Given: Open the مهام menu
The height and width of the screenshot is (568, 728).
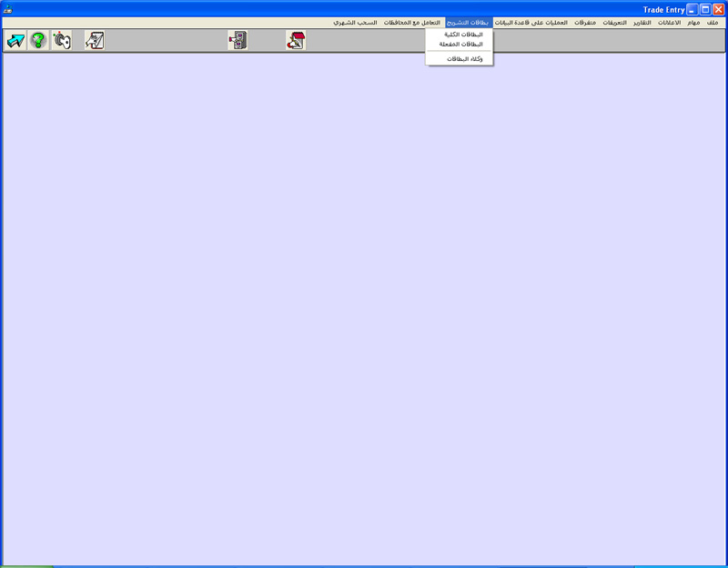Looking at the screenshot, I should coord(693,21).
